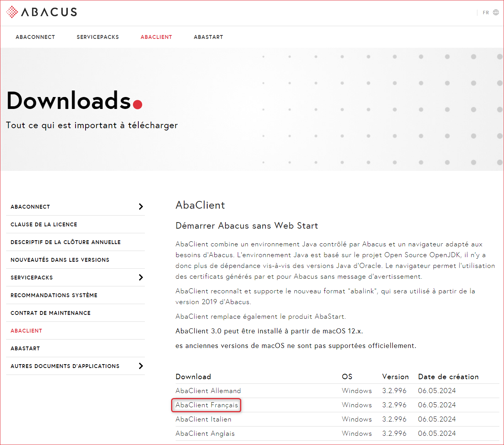
Task: Open ABACONNECT in the sidebar
Action: [x=30, y=207]
